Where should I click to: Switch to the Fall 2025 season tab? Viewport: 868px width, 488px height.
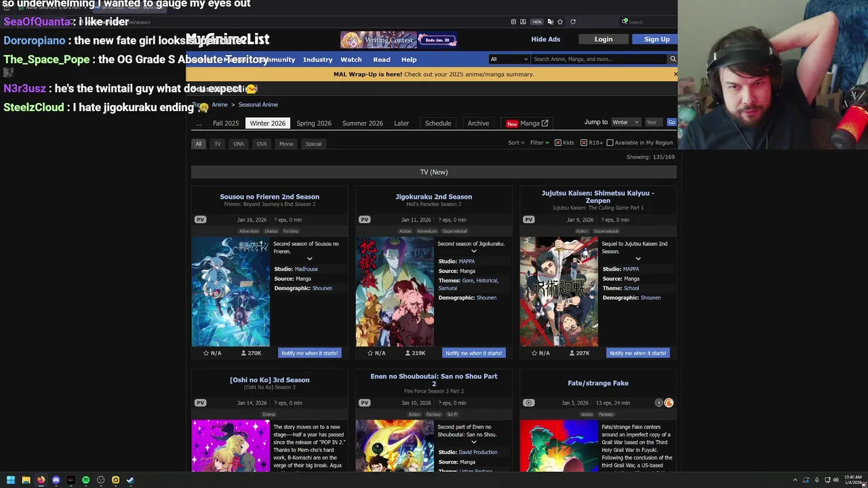click(x=226, y=123)
